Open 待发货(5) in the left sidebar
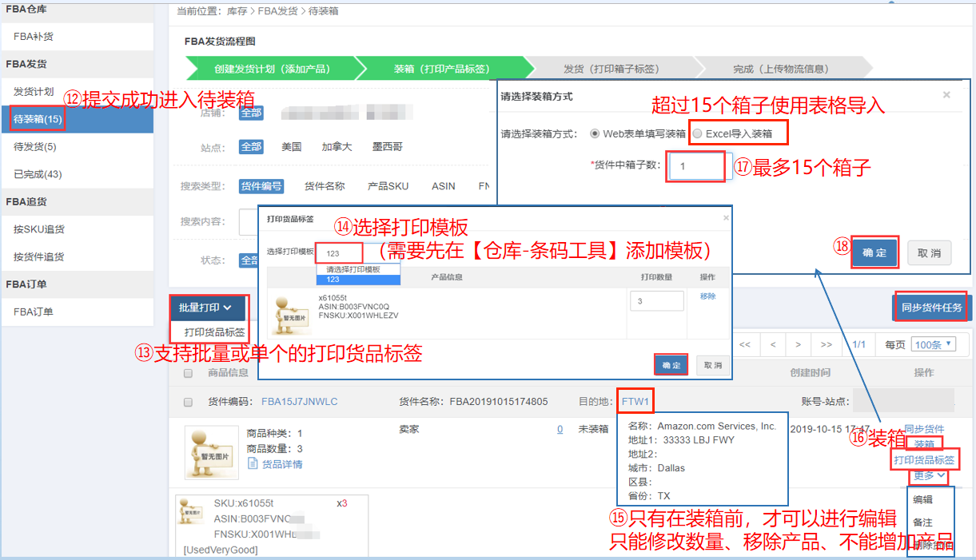Image resolution: width=976 pixels, height=560 pixels. pos(35,147)
